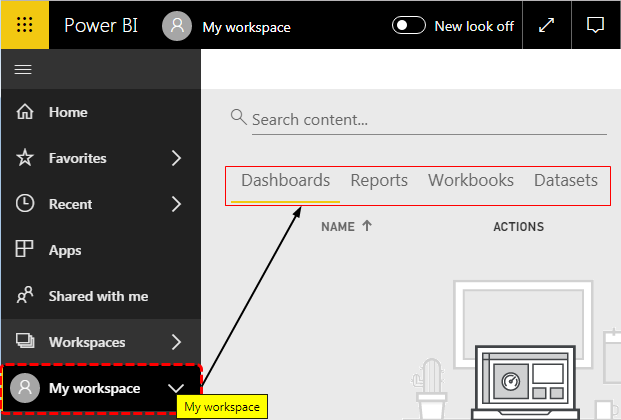621x420 pixels.
Task: Click the Power BI title text
Action: (x=101, y=26)
